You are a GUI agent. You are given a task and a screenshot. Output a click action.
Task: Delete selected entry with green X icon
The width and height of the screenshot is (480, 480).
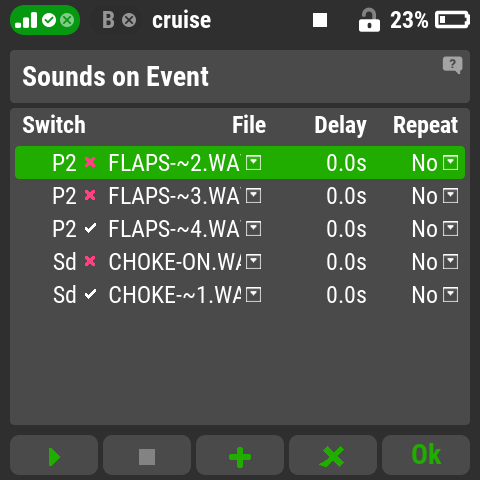click(x=333, y=455)
